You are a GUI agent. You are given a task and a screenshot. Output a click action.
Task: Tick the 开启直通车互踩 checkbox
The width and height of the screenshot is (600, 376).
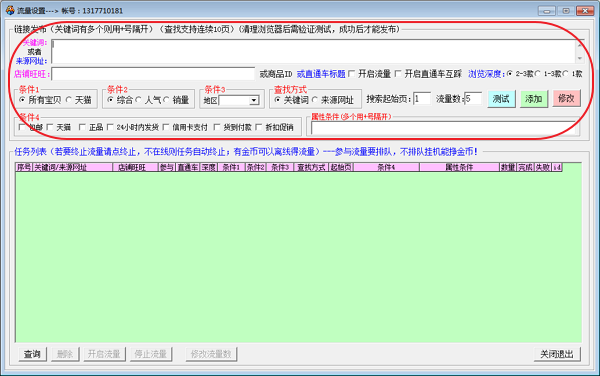point(398,73)
